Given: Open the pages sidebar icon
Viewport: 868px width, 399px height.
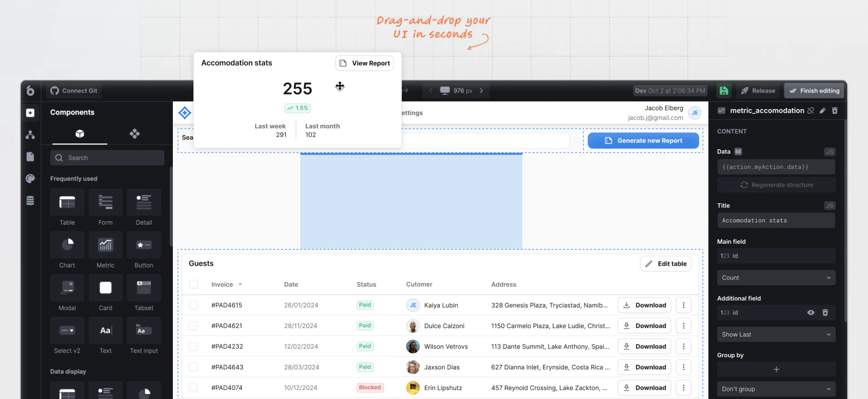Looking at the screenshot, I should click(x=30, y=157).
